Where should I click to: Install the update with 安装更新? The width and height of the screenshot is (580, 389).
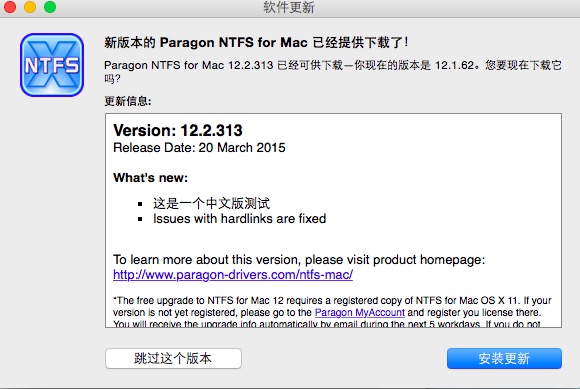pos(504,358)
